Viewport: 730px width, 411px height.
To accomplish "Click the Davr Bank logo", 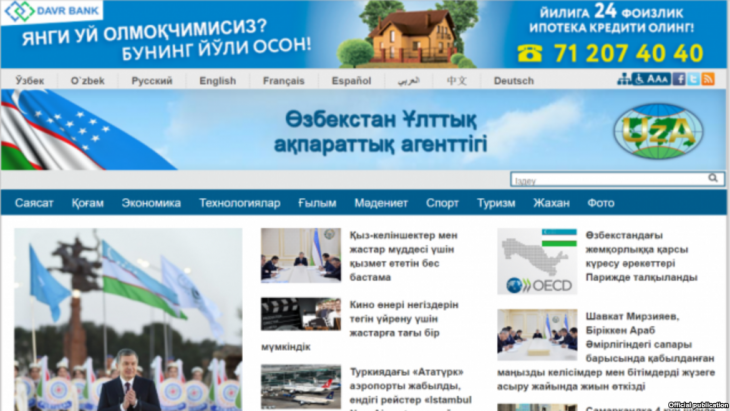I will tap(52, 11).
